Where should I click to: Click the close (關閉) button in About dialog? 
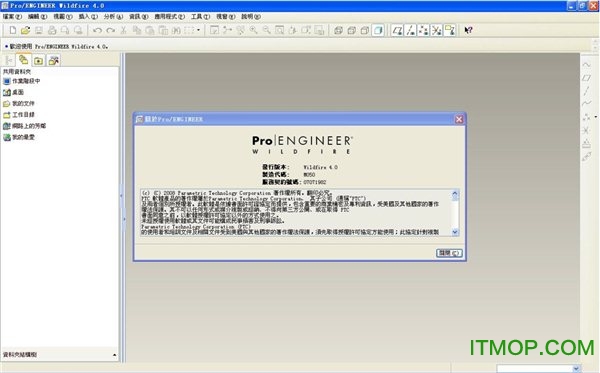tap(449, 253)
